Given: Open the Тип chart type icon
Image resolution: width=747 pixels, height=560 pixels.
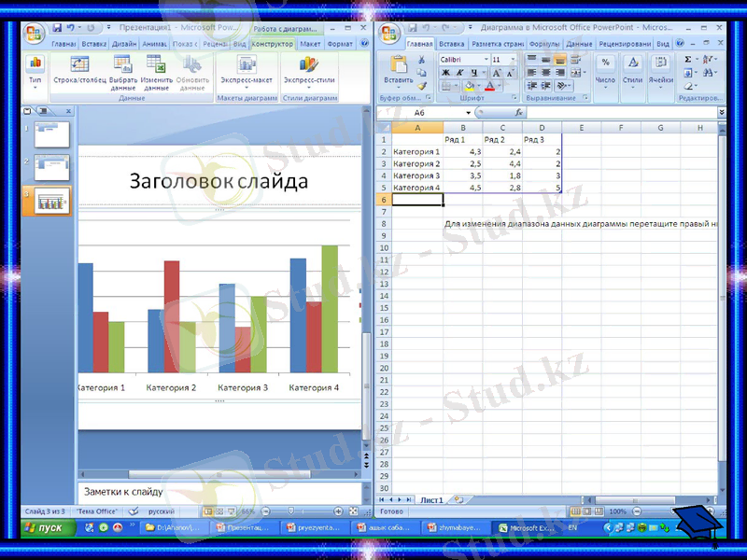Looking at the screenshot, I should (35, 65).
